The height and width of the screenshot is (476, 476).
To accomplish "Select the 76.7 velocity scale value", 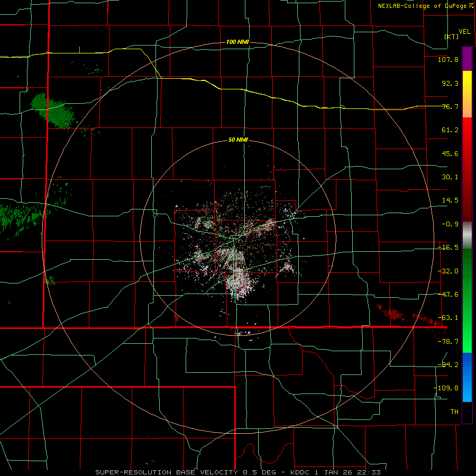I will click(450, 106).
